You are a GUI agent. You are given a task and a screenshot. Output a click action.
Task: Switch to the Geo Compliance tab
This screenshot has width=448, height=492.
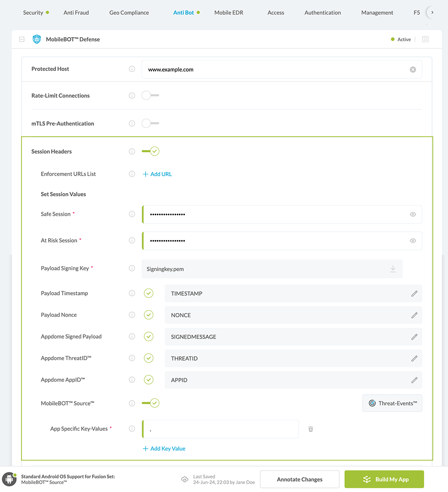[x=129, y=13]
